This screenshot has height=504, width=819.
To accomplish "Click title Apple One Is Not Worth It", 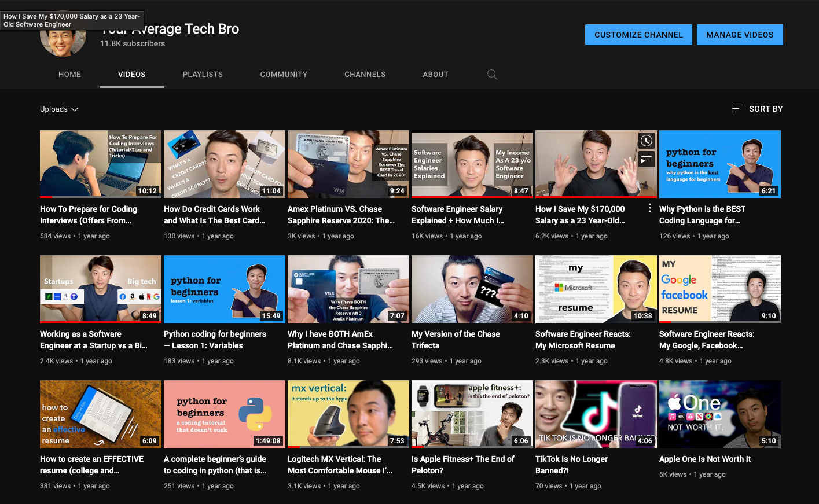I will click(x=705, y=459).
